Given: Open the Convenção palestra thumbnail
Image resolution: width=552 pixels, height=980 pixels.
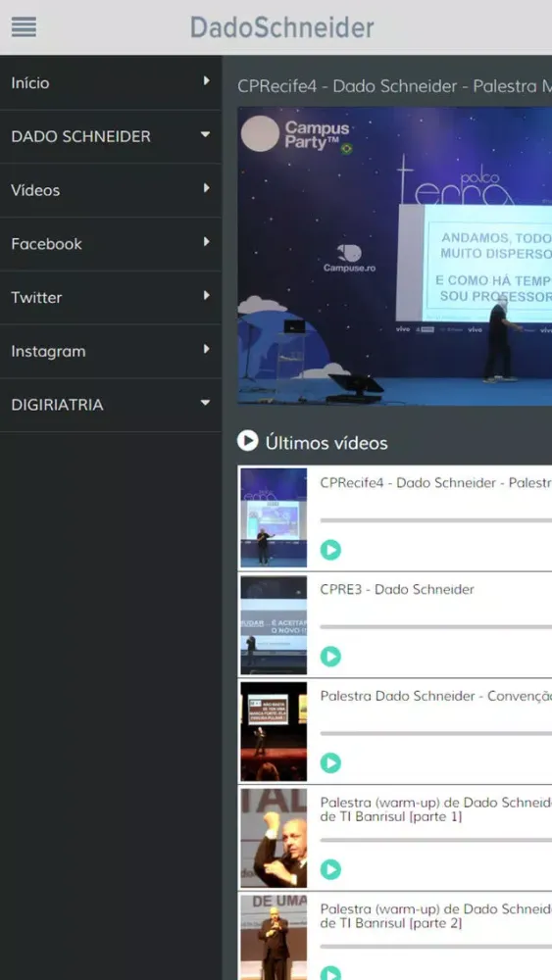Looking at the screenshot, I should (x=274, y=731).
